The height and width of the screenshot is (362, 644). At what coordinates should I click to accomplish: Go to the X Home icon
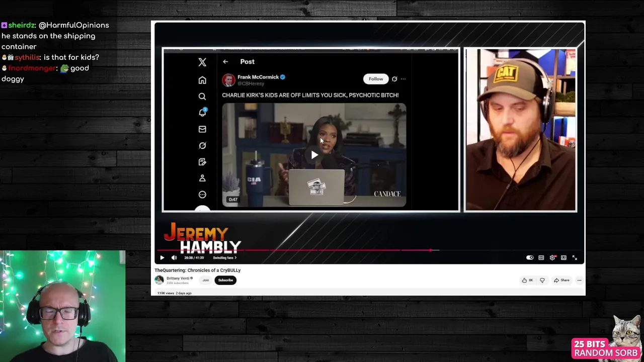tap(202, 80)
